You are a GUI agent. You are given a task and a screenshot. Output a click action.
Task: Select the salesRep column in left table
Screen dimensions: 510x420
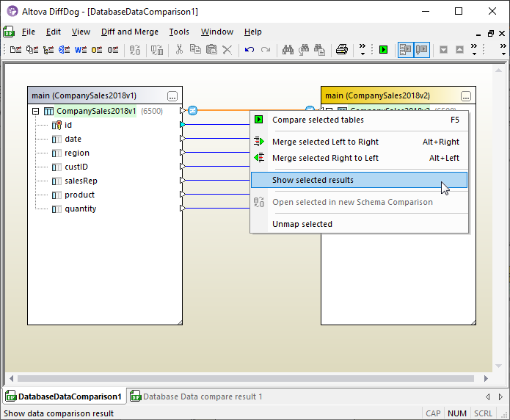[x=81, y=181]
